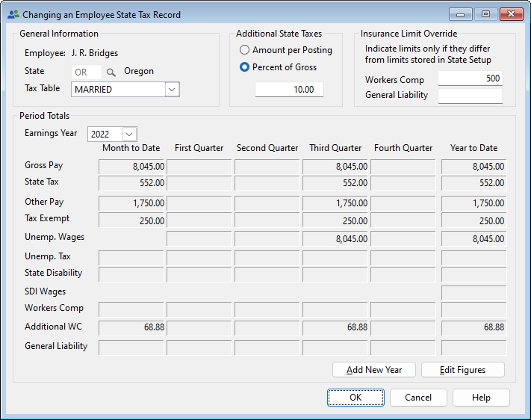The height and width of the screenshot is (420, 531).
Task: Click the Add New Year button
Action: (x=374, y=370)
